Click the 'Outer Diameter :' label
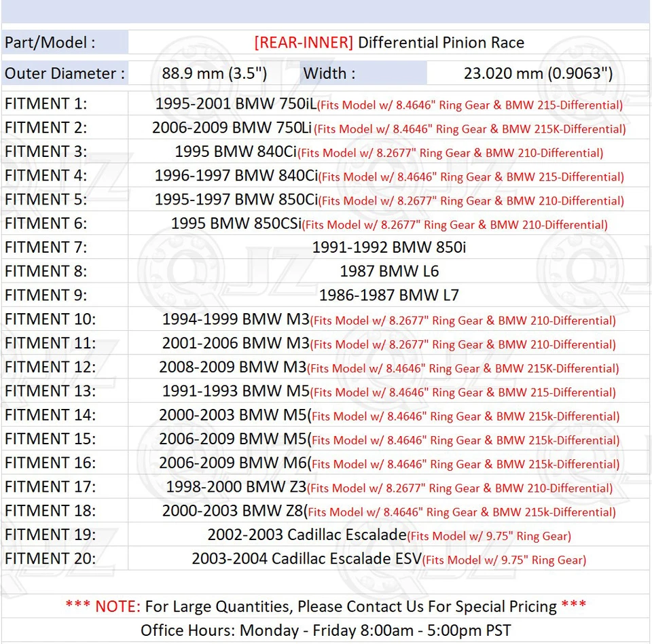Image resolution: width=652 pixels, height=644 pixels. [65, 73]
